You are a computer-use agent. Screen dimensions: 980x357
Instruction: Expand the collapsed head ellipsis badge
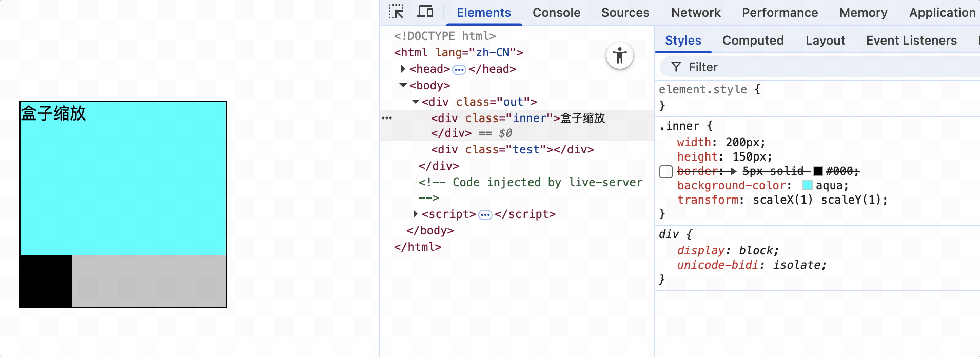point(459,69)
